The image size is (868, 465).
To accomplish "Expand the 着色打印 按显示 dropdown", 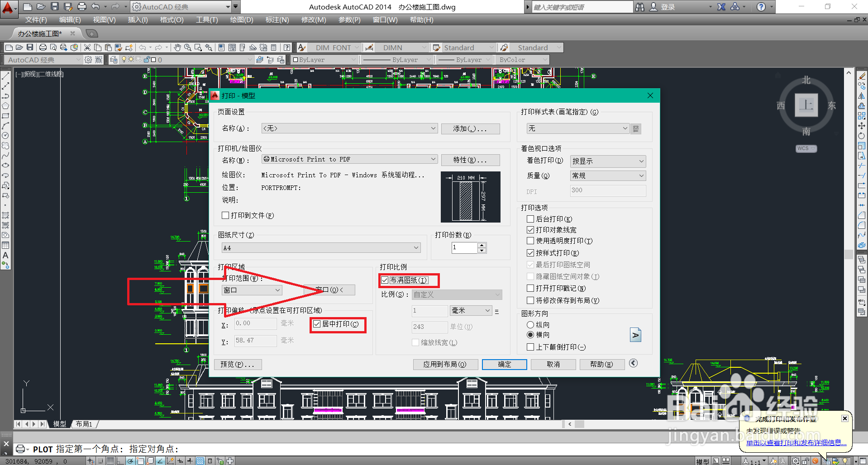I will (x=641, y=161).
